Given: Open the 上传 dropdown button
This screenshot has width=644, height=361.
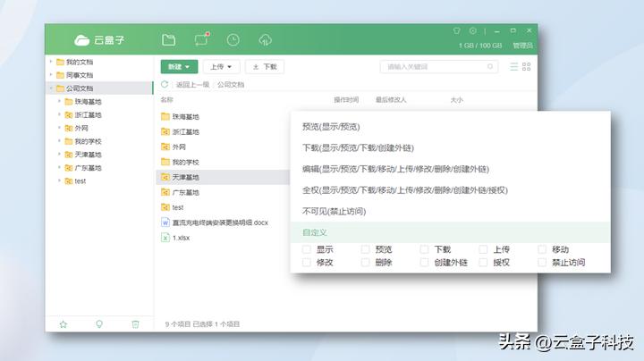Looking at the screenshot, I should coord(221,66).
